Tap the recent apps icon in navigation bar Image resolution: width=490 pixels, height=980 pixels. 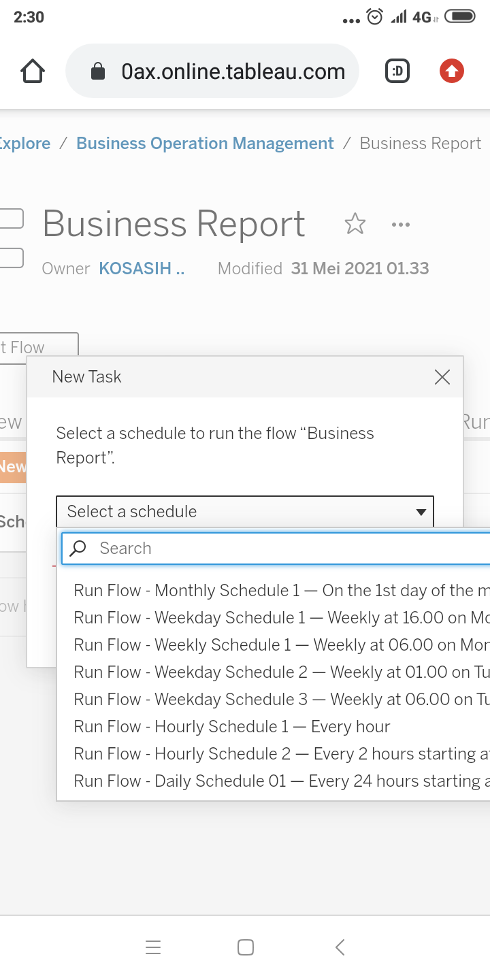153,947
